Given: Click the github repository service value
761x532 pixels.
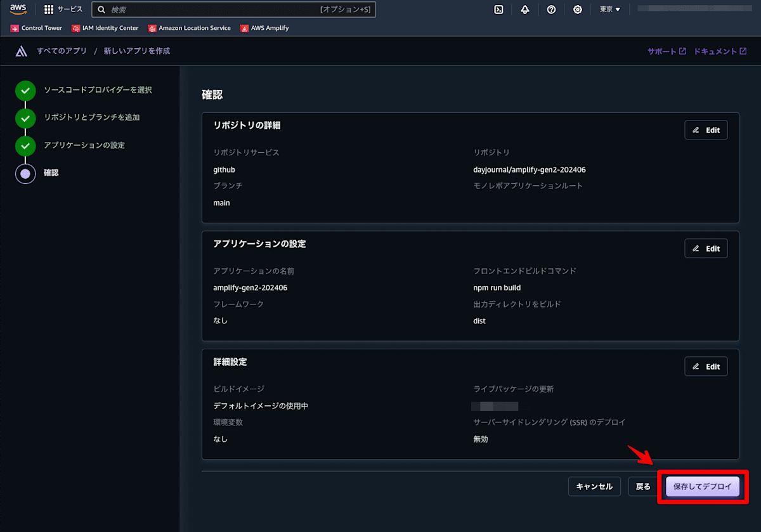Looking at the screenshot, I should pos(224,170).
